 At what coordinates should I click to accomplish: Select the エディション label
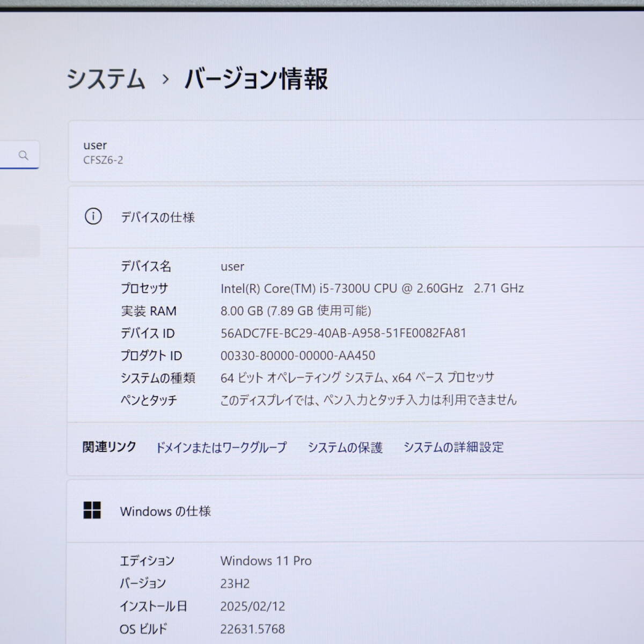147,561
